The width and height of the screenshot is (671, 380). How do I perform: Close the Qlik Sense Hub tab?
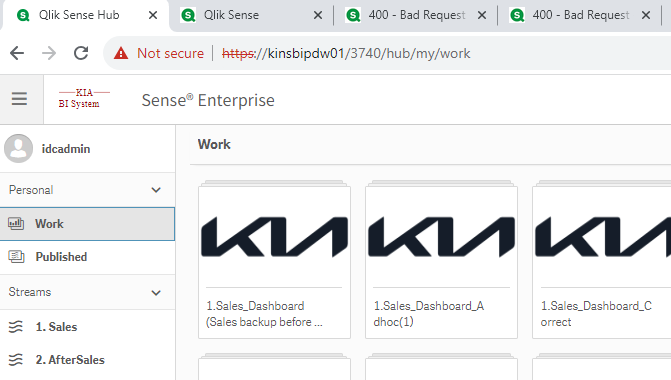pyautogui.click(x=153, y=15)
